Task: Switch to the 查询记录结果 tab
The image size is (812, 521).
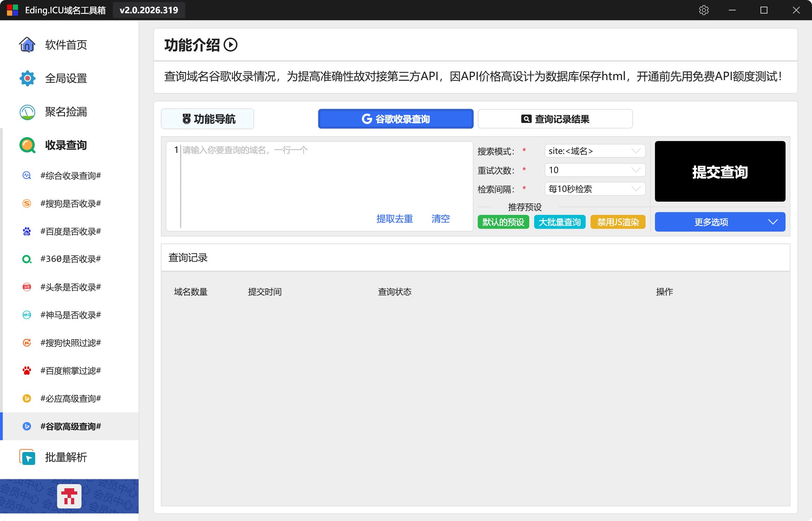Action: pos(555,119)
